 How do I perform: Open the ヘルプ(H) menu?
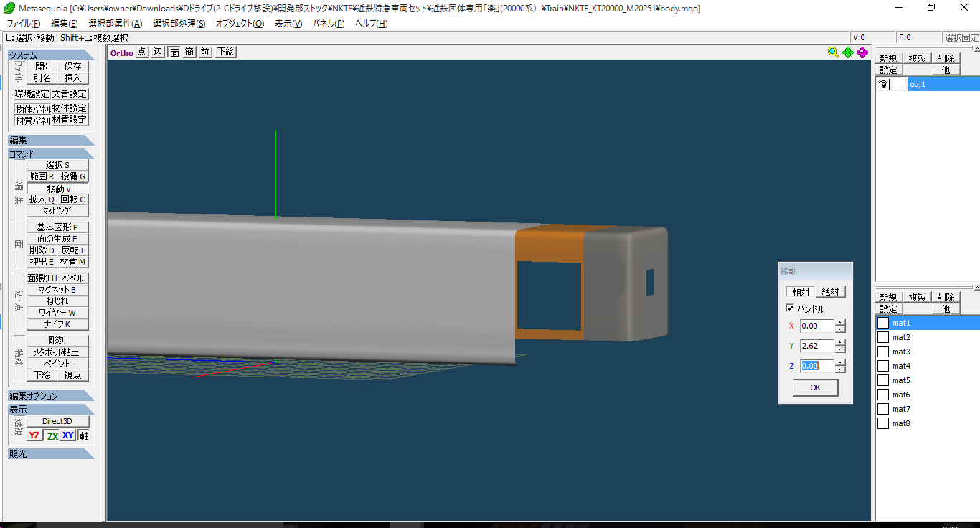(372, 23)
